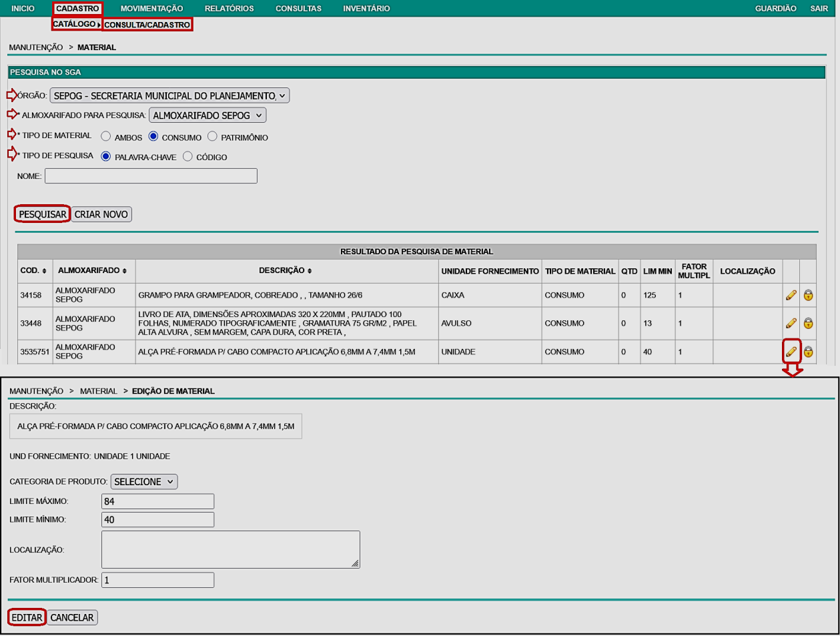Click UNIDADE FORNECIMENTO column header
The height and width of the screenshot is (636, 840).
click(x=490, y=271)
